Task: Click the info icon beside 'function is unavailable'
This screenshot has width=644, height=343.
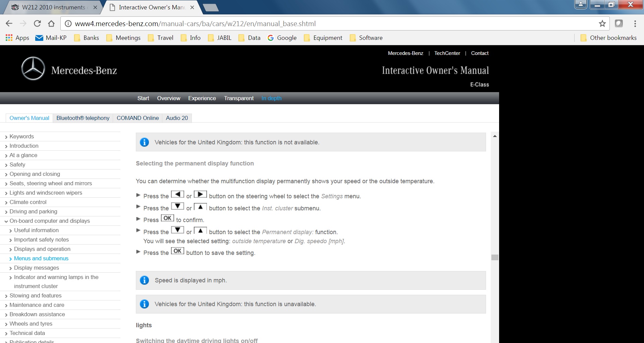Action: 145,304
